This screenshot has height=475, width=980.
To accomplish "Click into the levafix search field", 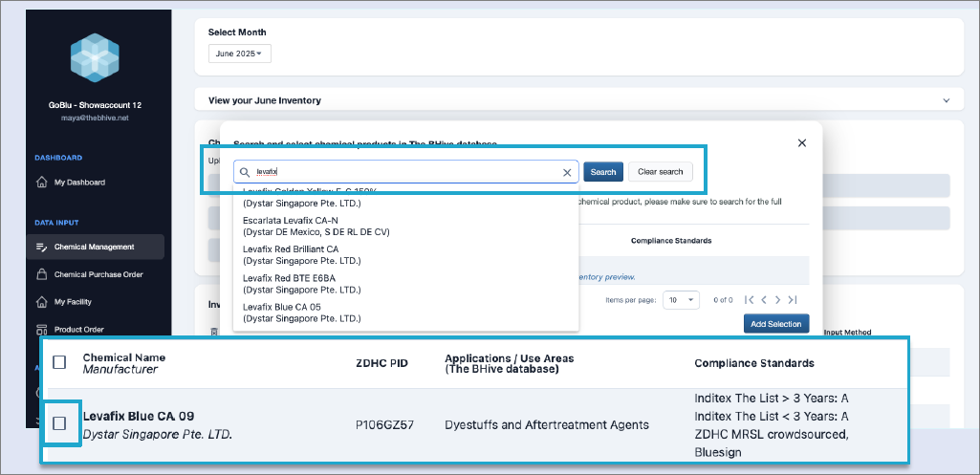I will 406,172.
